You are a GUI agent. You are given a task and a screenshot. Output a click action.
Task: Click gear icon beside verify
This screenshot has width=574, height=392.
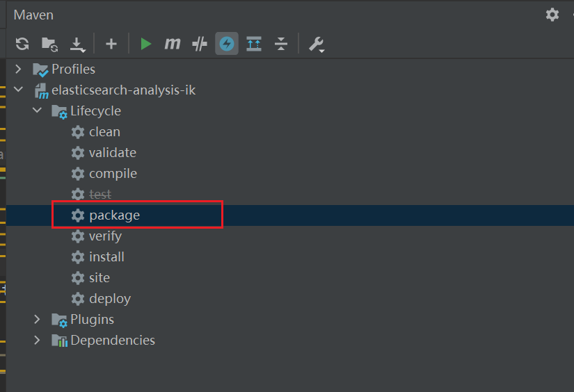78,236
